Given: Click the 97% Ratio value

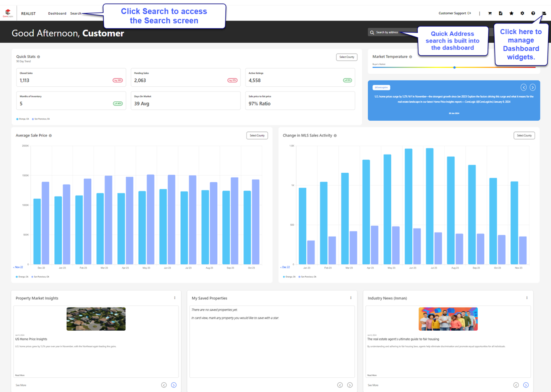Looking at the screenshot, I should click(259, 104).
